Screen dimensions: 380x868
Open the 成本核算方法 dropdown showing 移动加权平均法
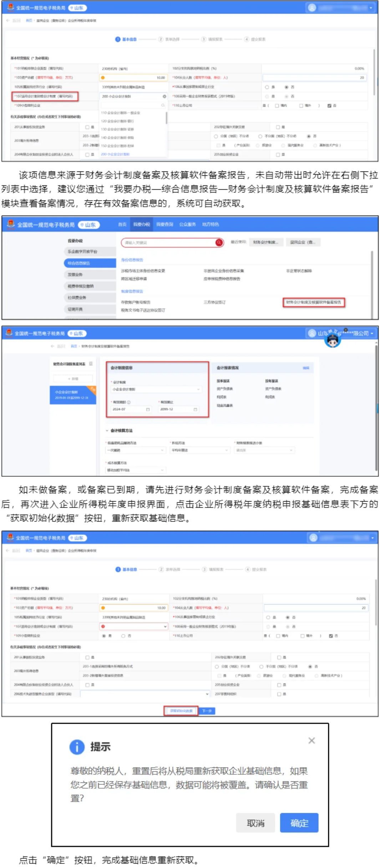[136, 470]
